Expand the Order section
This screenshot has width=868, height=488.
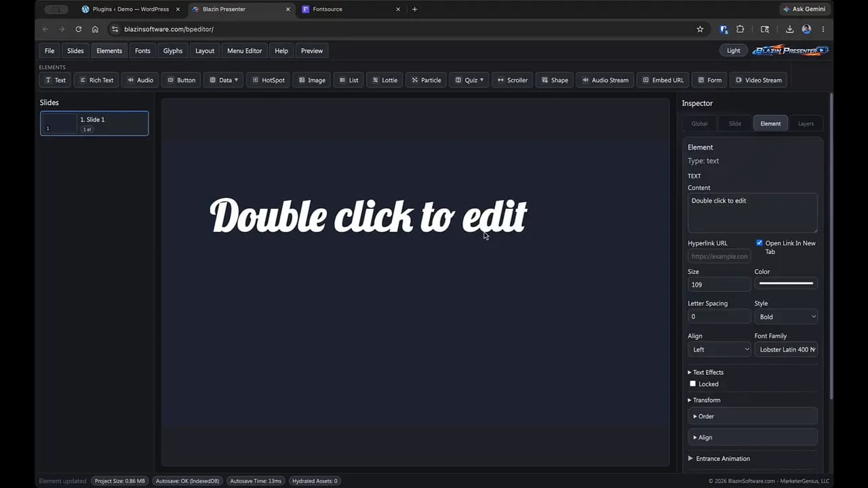(x=753, y=416)
